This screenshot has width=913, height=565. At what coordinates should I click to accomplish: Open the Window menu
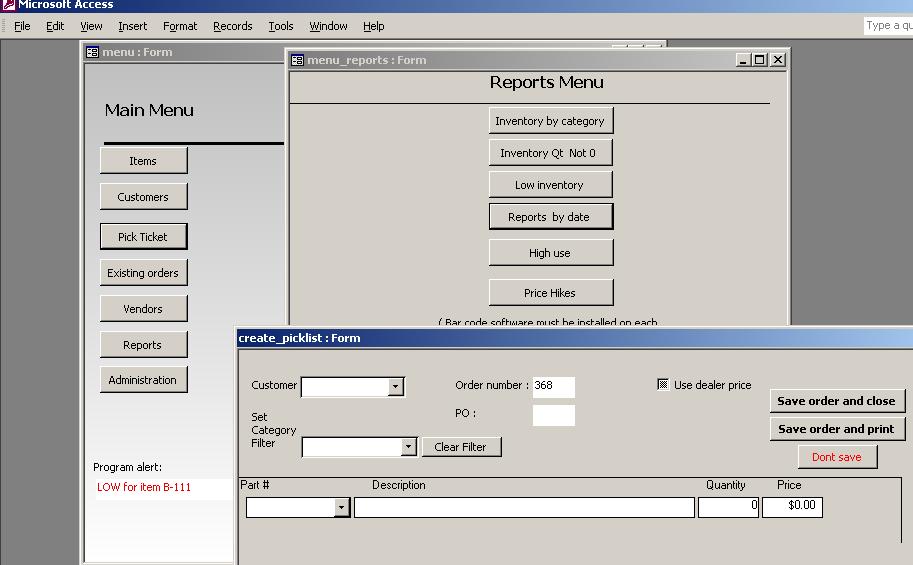pos(328,26)
